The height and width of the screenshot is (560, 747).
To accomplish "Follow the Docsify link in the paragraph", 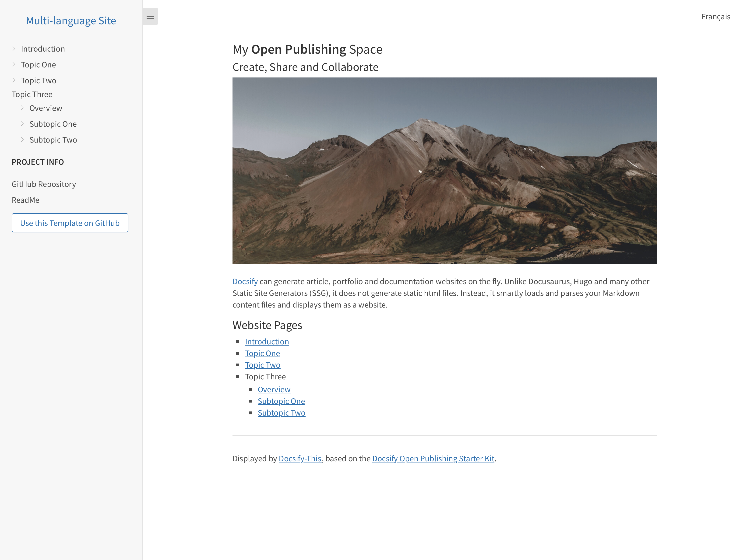I will [245, 281].
